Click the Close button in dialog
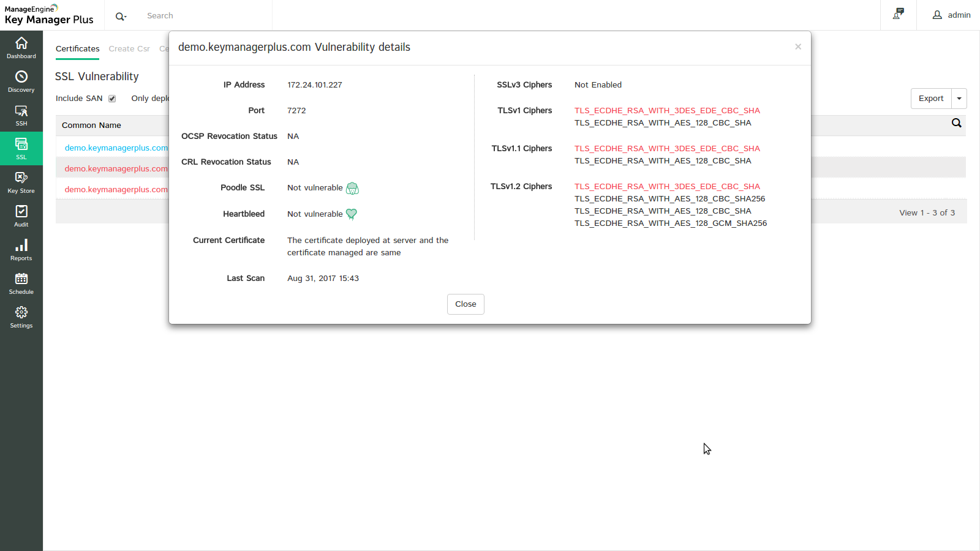980x551 pixels. (x=466, y=304)
